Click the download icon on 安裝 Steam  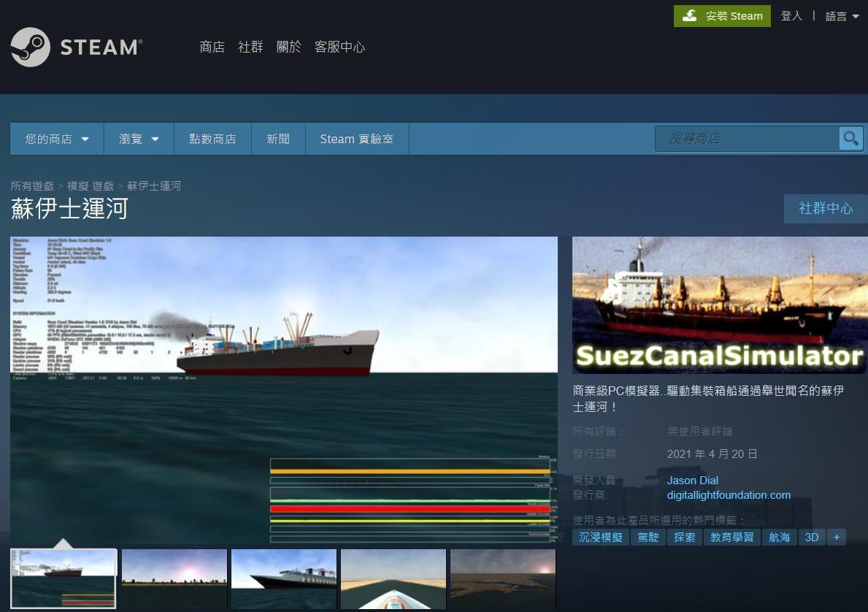pyautogui.click(x=689, y=16)
